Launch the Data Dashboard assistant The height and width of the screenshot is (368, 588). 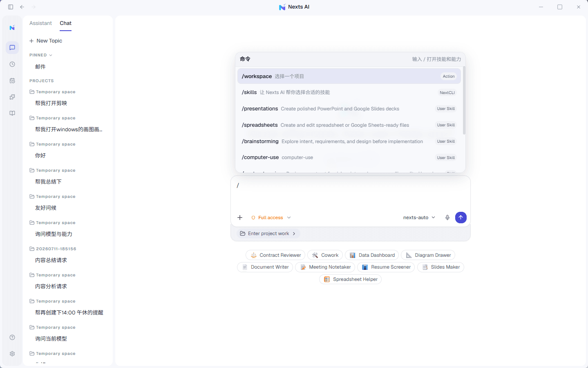(372, 255)
